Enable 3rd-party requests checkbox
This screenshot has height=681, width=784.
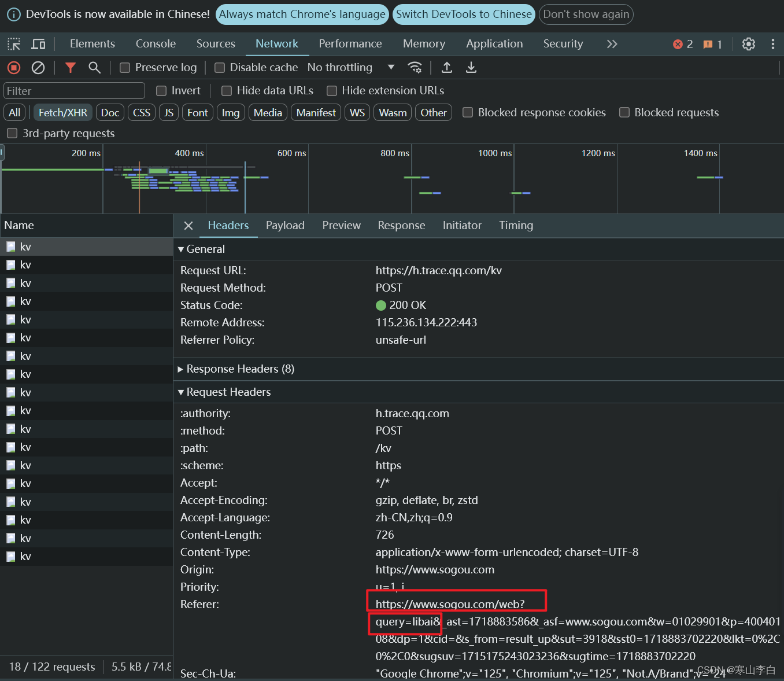[12, 134]
